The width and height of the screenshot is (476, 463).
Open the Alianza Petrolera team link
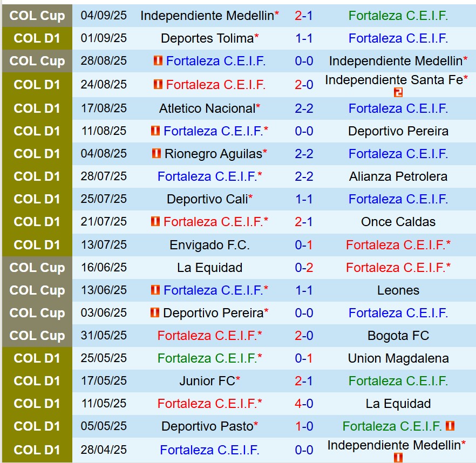[398, 176]
